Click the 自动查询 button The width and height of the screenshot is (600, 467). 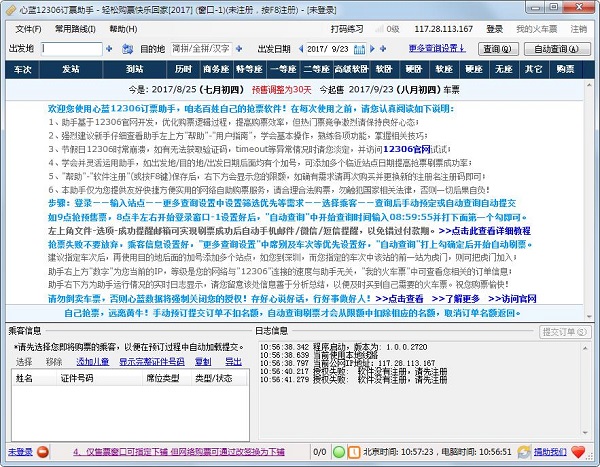point(557,48)
